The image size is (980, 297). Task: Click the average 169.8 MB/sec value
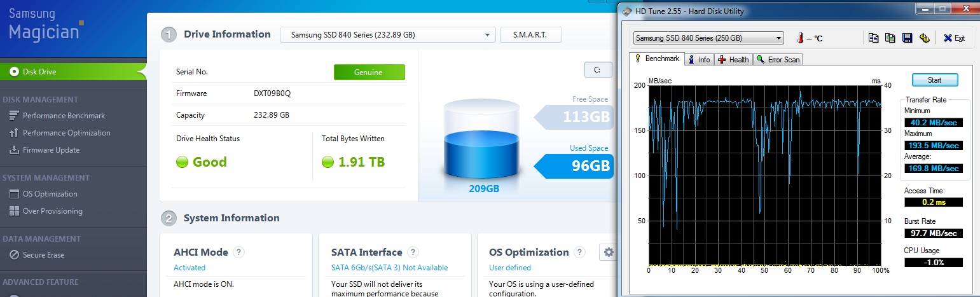pyautogui.click(x=934, y=169)
